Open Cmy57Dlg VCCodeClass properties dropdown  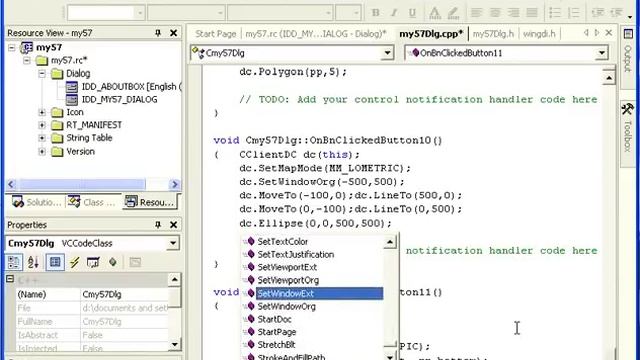(173, 243)
